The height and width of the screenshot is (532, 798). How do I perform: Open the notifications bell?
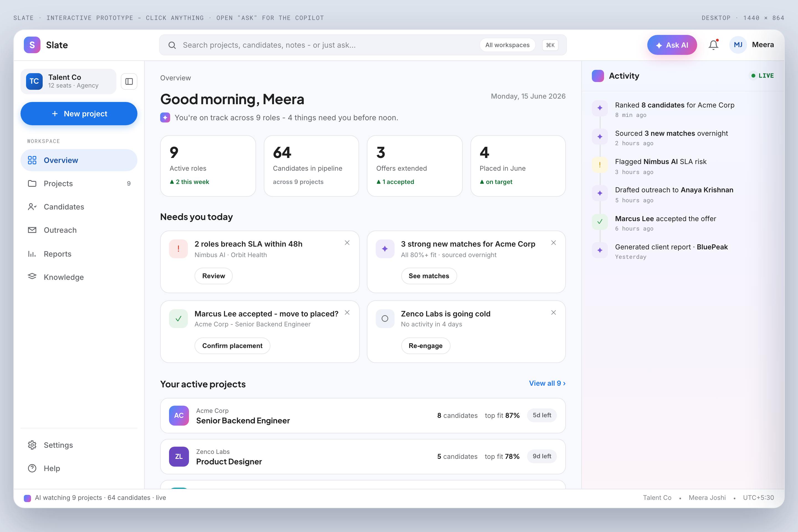(x=713, y=45)
